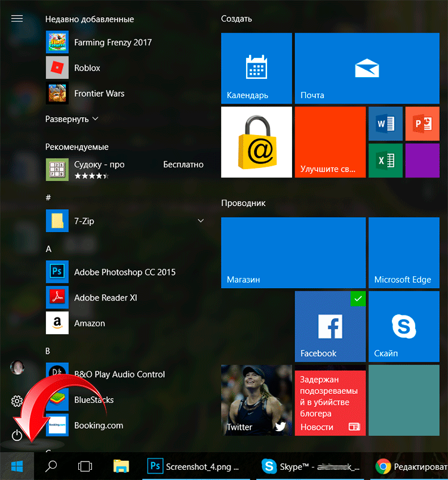Image resolution: width=448 pixels, height=480 pixels.
Task: Open the PowerPoint tile
Action: click(422, 124)
